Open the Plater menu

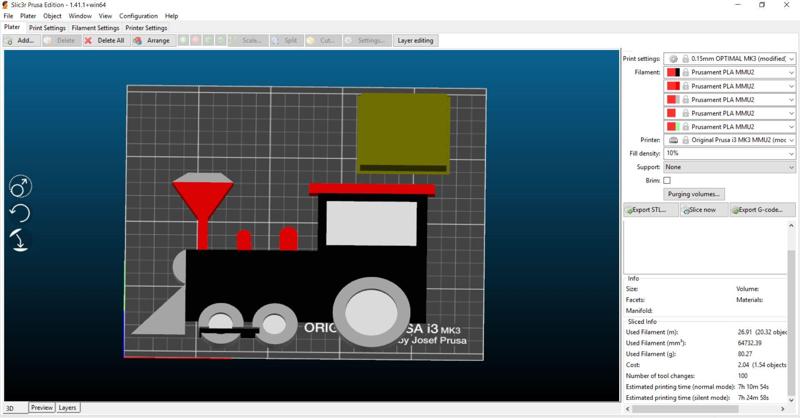tap(28, 16)
